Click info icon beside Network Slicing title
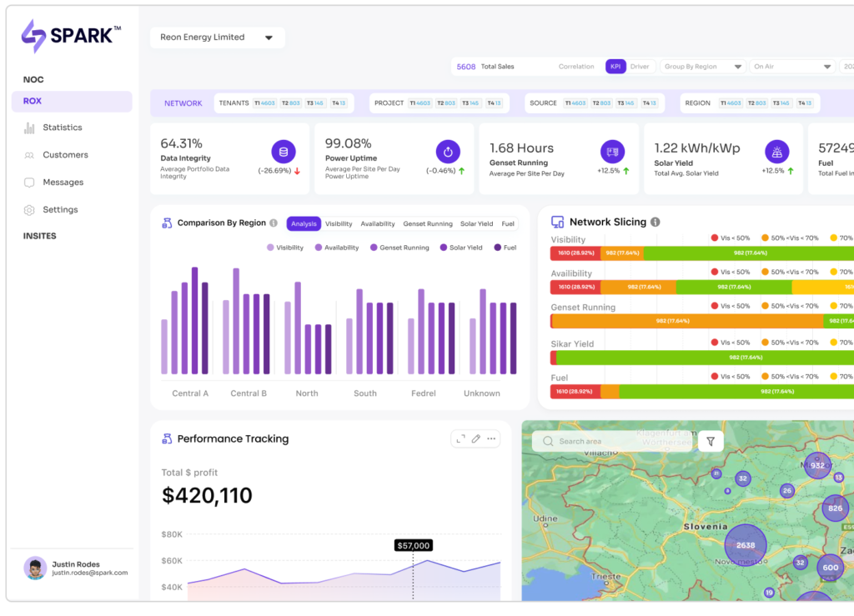The width and height of the screenshot is (854, 616). [656, 223]
